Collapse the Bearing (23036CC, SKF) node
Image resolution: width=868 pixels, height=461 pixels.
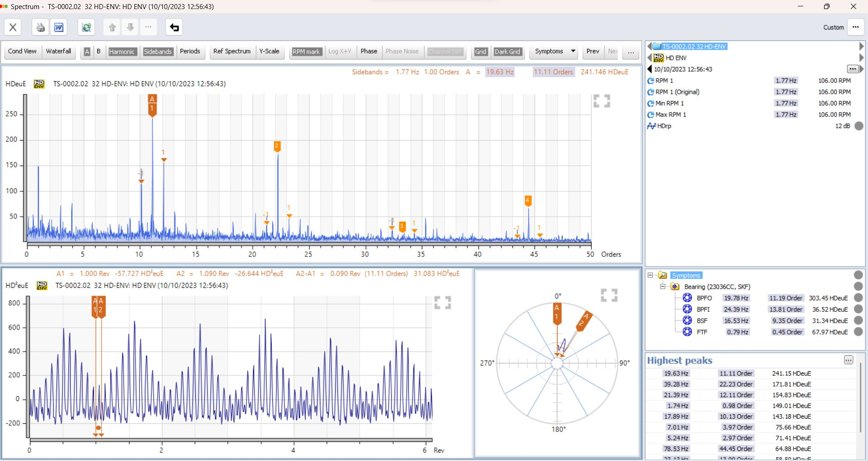pos(662,286)
